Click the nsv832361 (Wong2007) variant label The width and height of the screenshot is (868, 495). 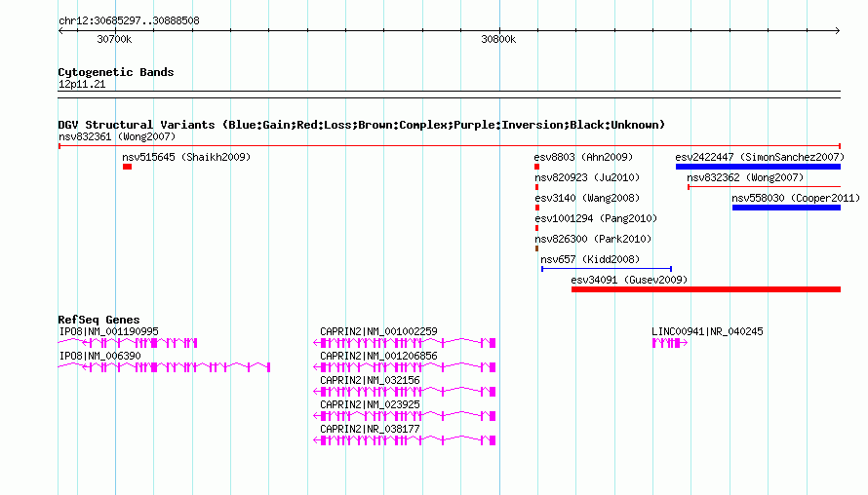point(117,136)
